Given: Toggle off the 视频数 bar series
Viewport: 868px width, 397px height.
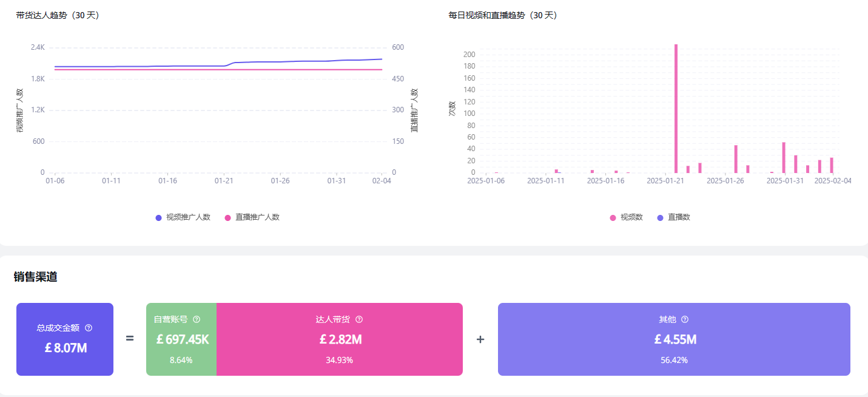Looking at the screenshot, I should click(x=627, y=217).
